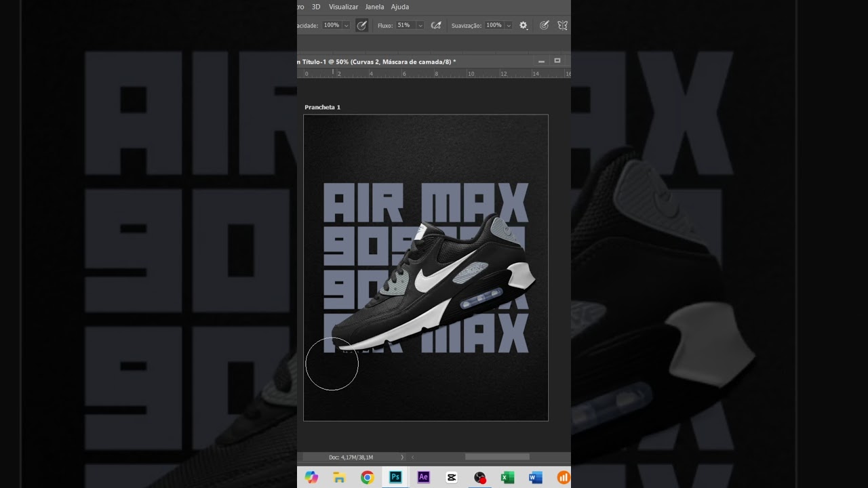Open Word from the taskbar

click(535, 477)
